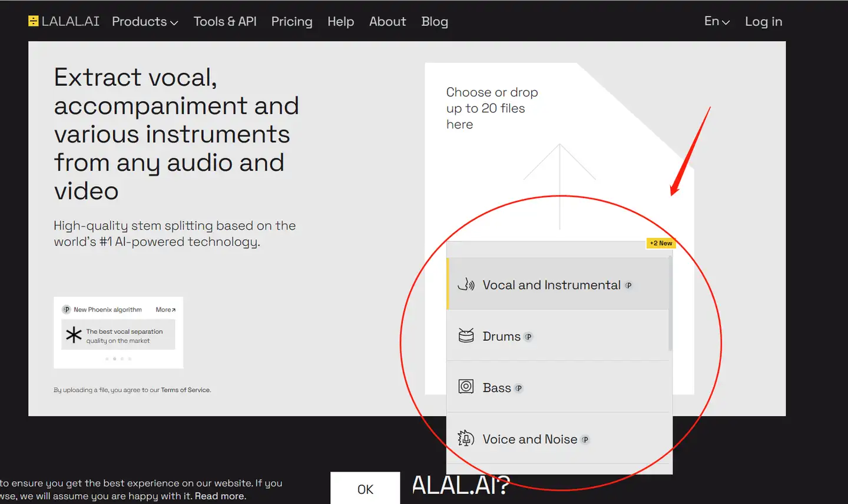Open the En language selector
Screen dimensions: 848x504
click(x=717, y=21)
